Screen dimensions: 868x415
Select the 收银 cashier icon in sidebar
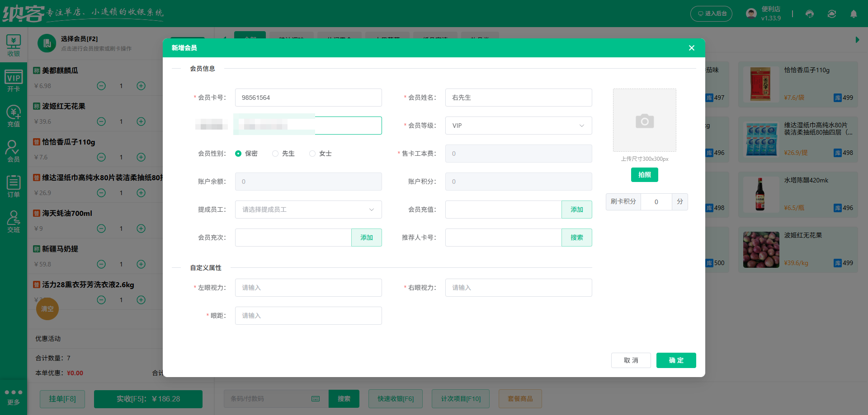pyautogui.click(x=14, y=45)
